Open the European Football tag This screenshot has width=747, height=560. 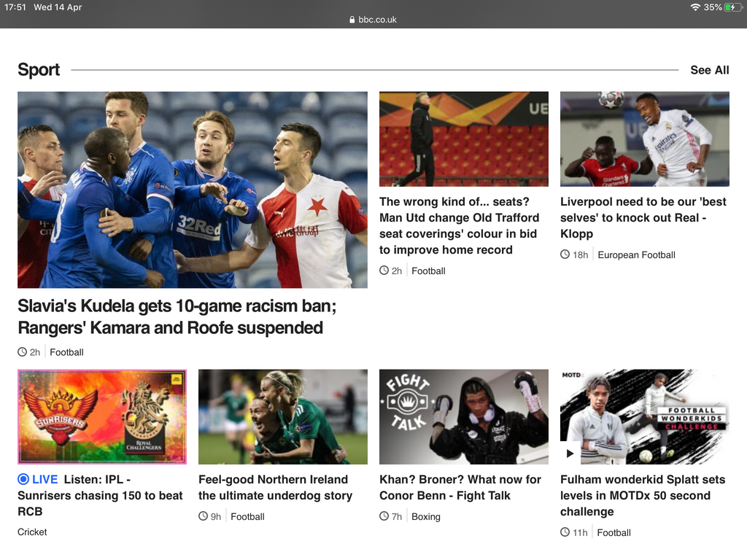pyautogui.click(x=636, y=254)
